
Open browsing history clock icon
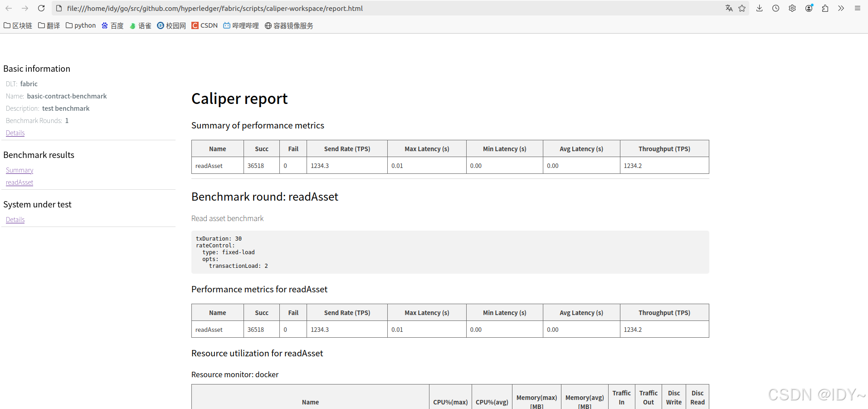tap(775, 8)
